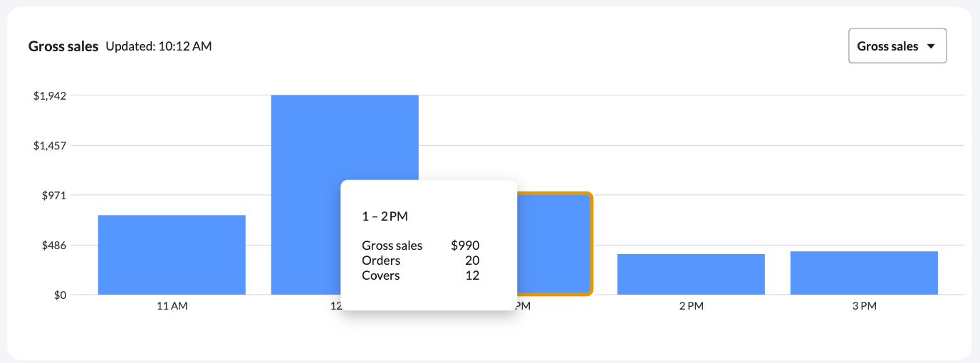
Task: Click the dropdown caret arrow icon
Action: [930, 46]
